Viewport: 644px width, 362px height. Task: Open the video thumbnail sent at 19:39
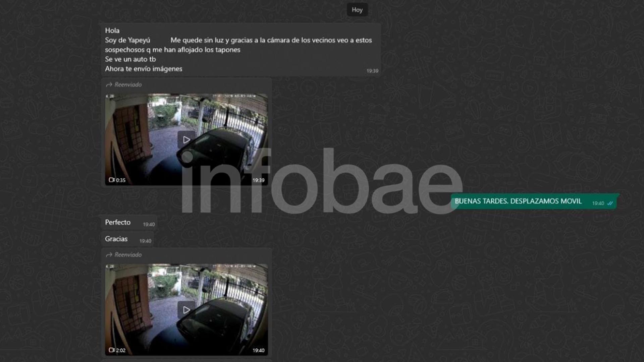186,139
